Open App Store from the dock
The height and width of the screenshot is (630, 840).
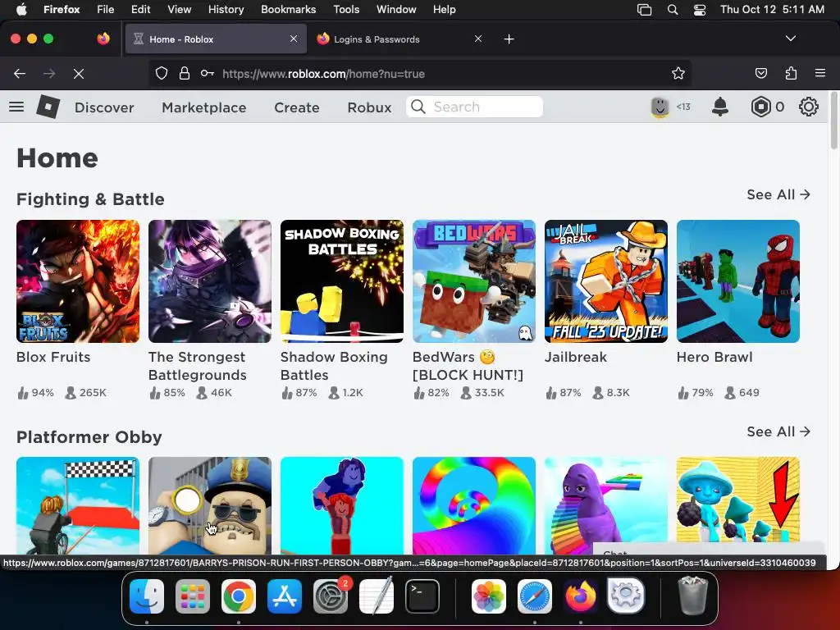coord(285,596)
